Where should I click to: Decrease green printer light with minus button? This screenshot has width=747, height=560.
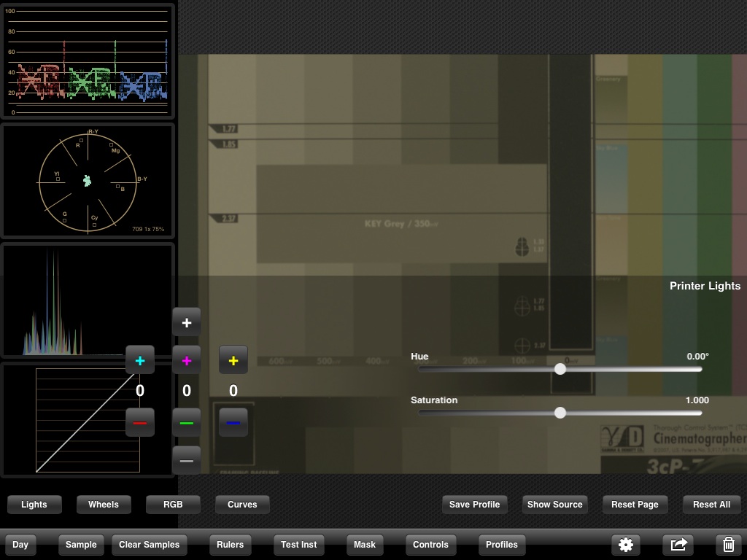(187, 422)
